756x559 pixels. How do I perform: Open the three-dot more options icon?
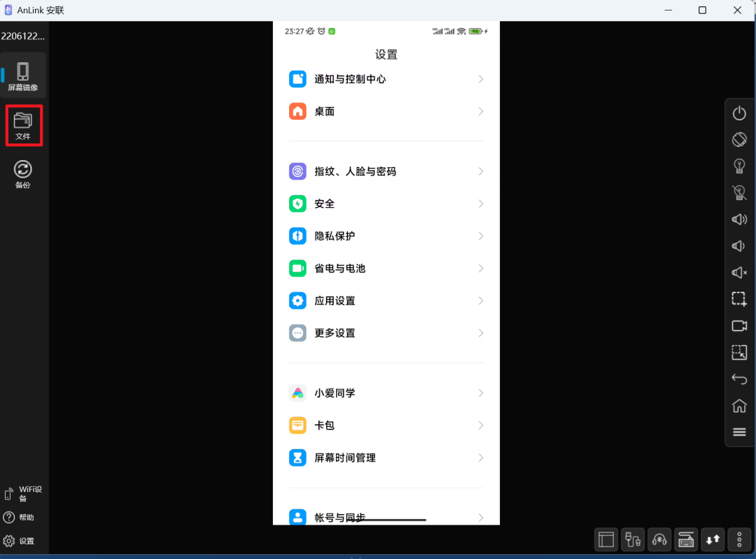(x=739, y=539)
